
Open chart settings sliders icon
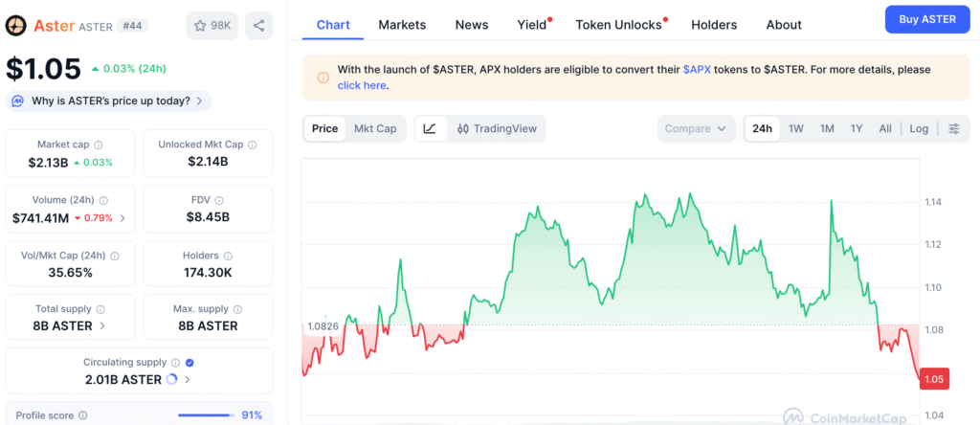pos(953,128)
